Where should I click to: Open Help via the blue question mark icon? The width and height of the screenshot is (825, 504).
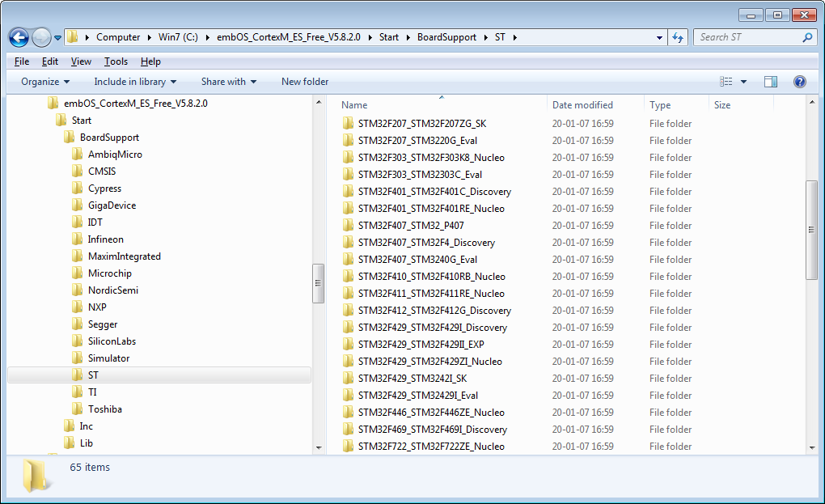[x=800, y=81]
